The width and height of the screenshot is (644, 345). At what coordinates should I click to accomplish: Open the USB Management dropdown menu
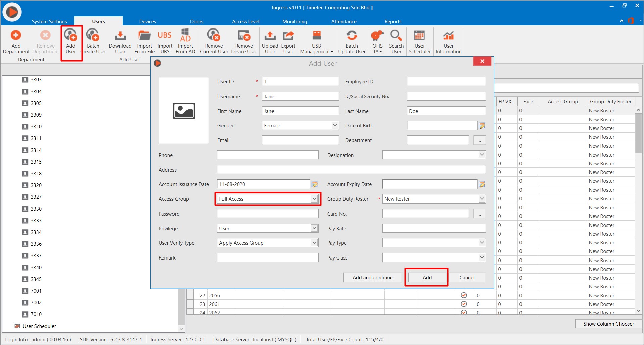(x=316, y=51)
